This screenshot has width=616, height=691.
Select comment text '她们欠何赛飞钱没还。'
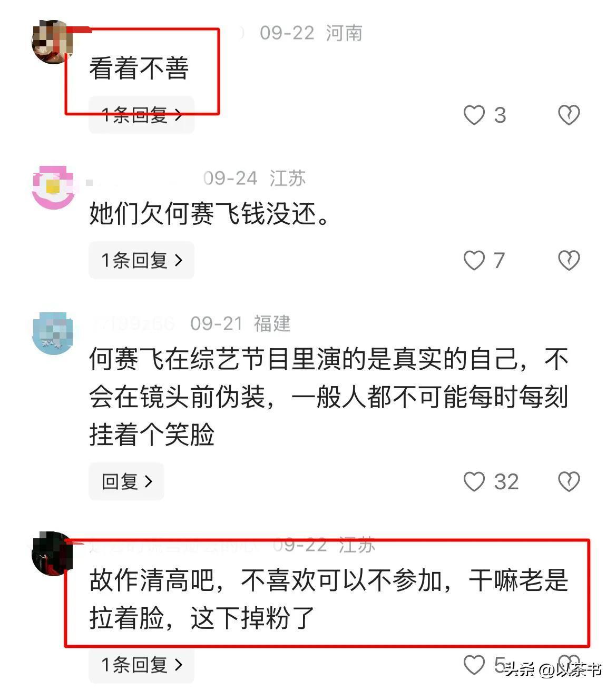tap(209, 214)
